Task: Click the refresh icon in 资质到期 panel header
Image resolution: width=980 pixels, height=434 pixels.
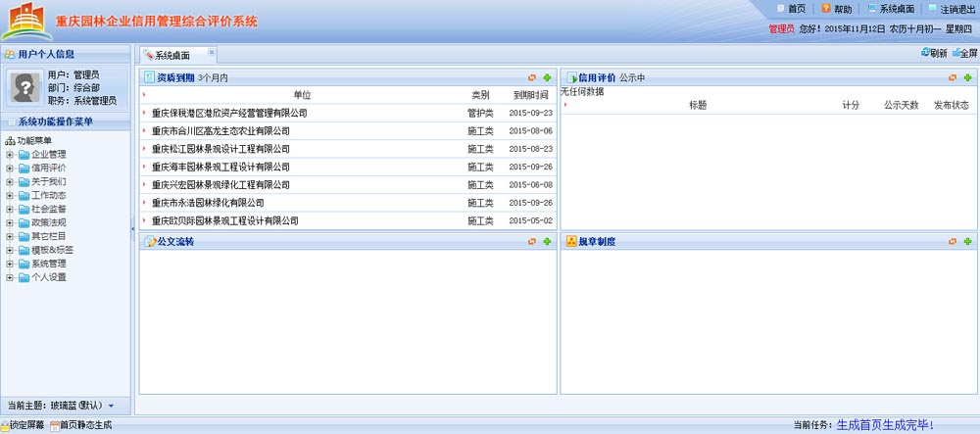Action: tap(532, 77)
